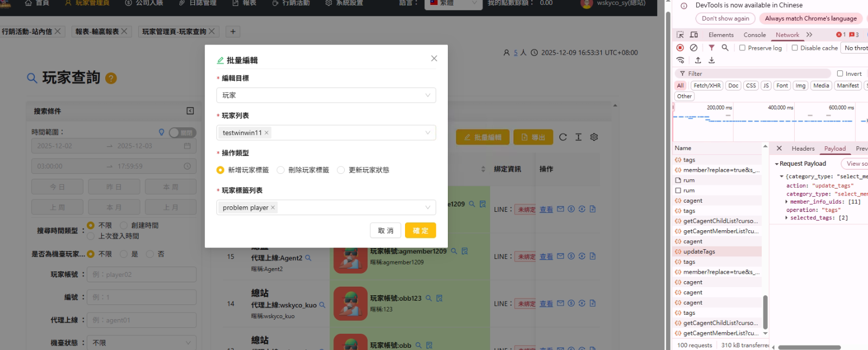This screenshot has width=868, height=350.
Task: Click the DevTools inspect element icon
Action: coord(680,35)
